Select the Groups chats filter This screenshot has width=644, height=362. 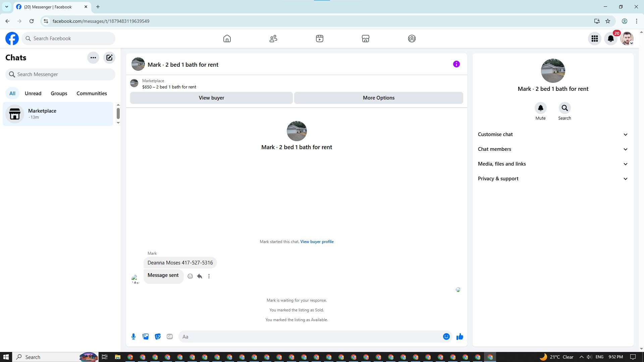coord(59,94)
